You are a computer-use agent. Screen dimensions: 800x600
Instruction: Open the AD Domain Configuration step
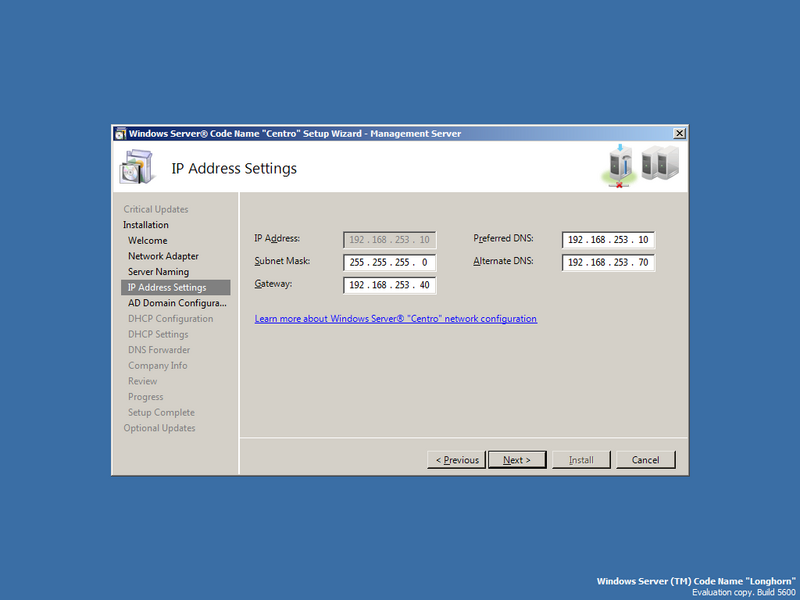click(x=173, y=303)
